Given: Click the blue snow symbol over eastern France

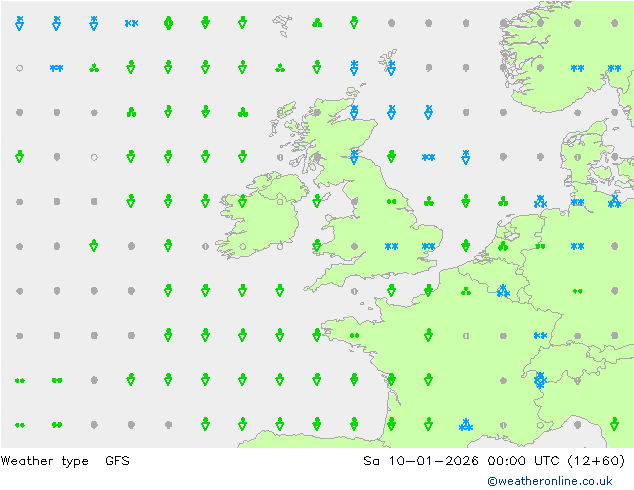Looking at the screenshot, I should click(540, 336).
